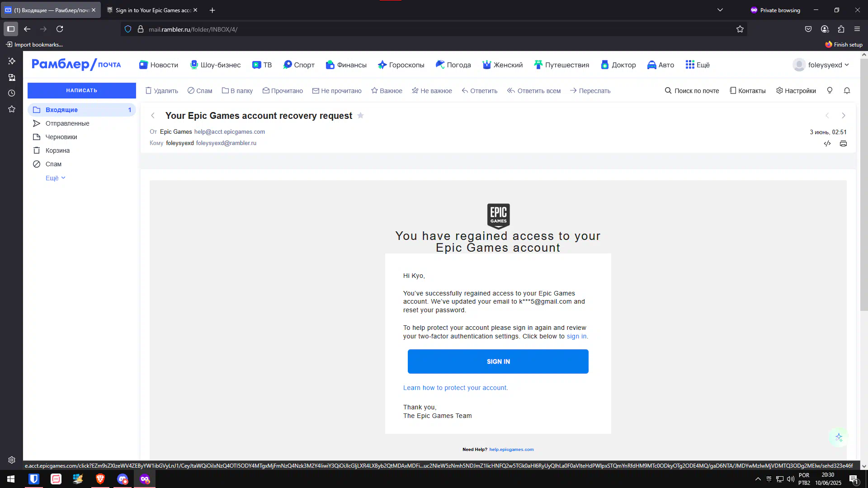This screenshot has height=488, width=868.
Task: Open the Windows notification center icon
Action: (854, 479)
